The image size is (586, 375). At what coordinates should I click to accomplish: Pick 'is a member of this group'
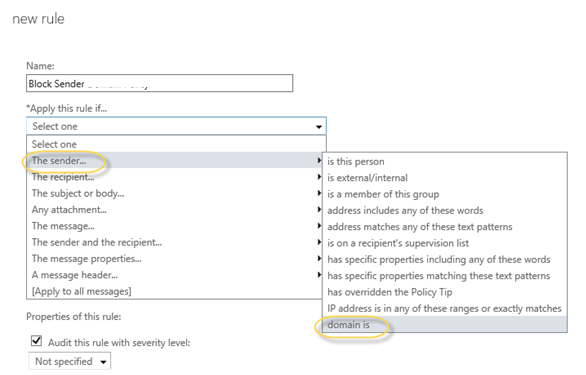coord(445,194)
